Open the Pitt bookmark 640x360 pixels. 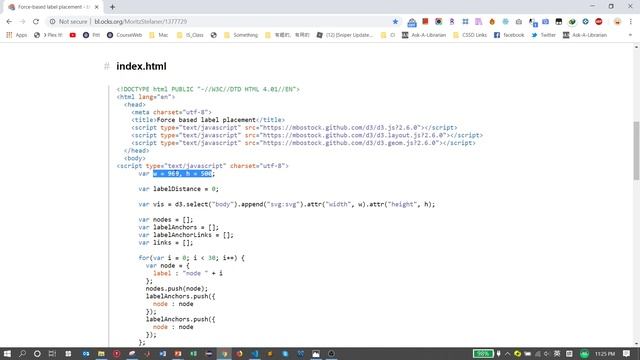click(91, 35)
